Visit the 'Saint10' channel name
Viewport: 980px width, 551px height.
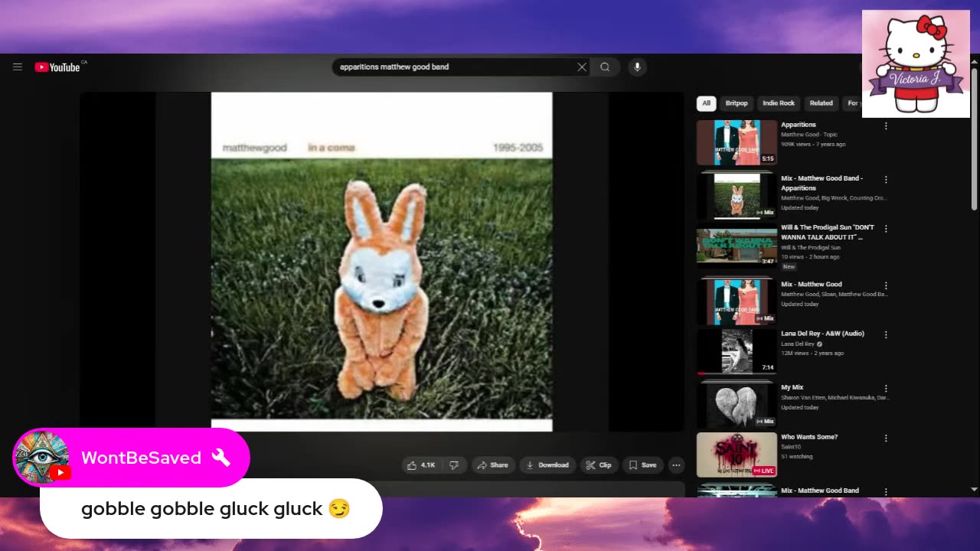pos(792,447)
